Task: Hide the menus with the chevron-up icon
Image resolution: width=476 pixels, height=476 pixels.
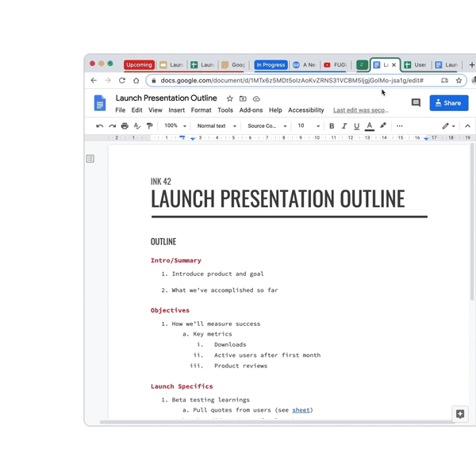Action: (x=467, y=126)
